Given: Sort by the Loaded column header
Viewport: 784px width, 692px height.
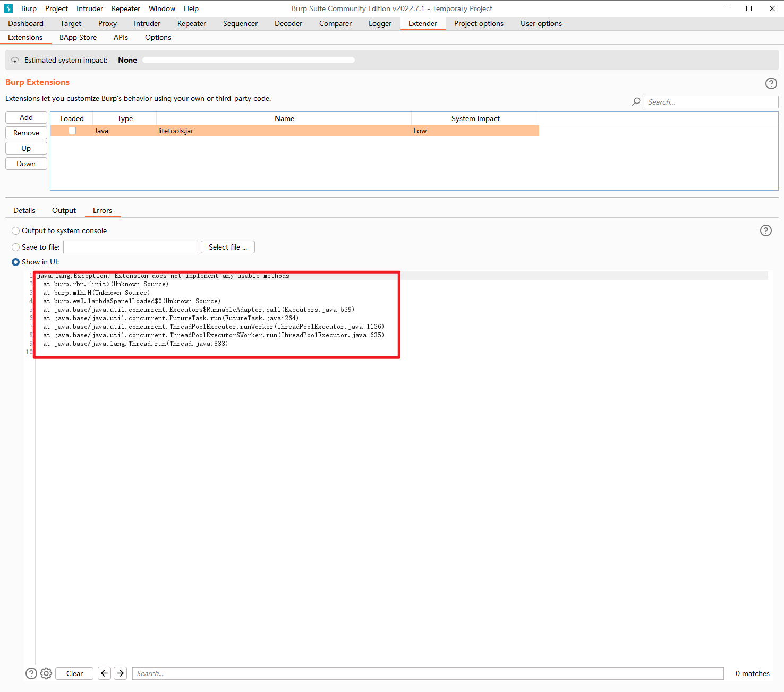Looking at the screenshot, I should click(72, 118).
